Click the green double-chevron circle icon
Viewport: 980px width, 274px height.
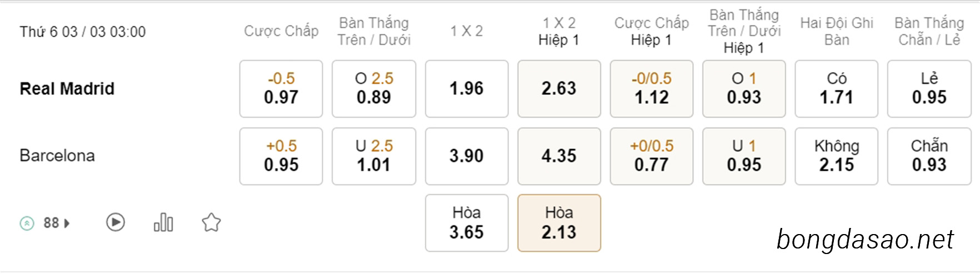tap(27, 223)
